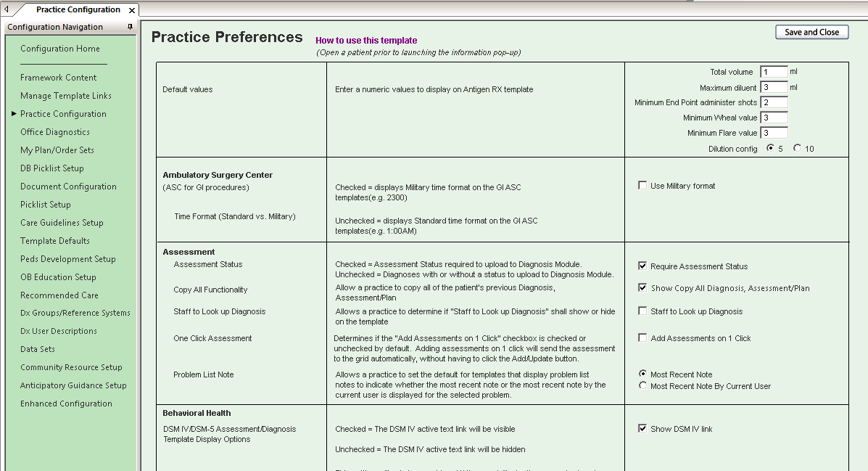Open DB Picklist Setup
This screenshot has height=471, width=868.
(52, 168)
